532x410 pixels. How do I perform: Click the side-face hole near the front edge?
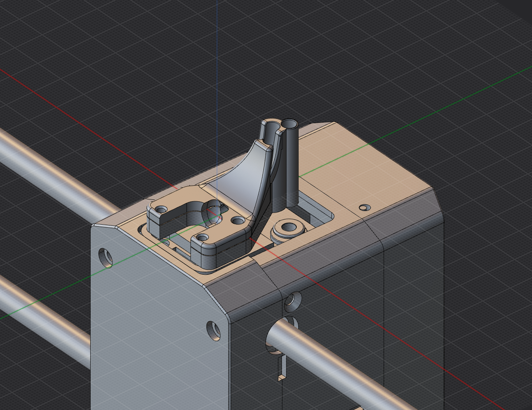[213, 330]
